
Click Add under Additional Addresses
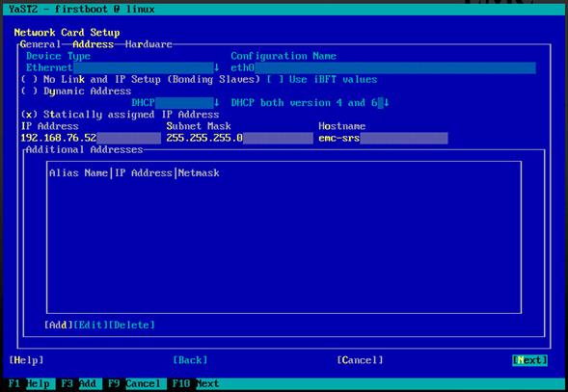click(59, 325)
